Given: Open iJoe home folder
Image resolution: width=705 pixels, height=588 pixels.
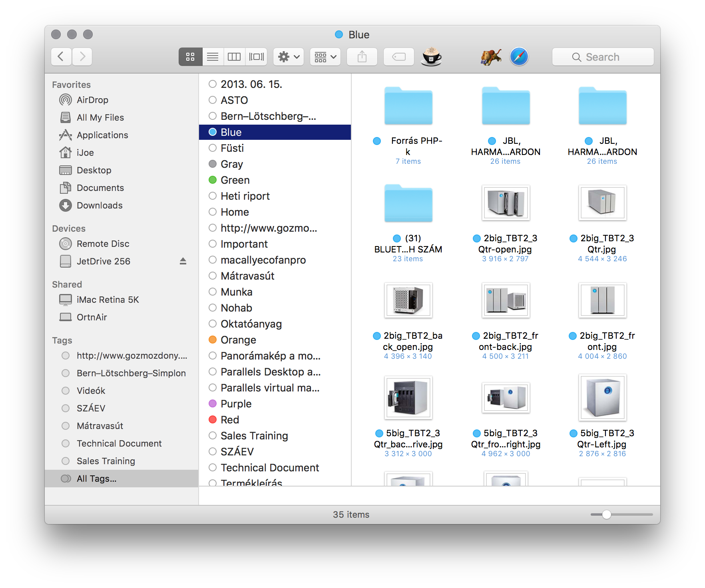Looking at the screenshot, I should click(x=121, y=153).
